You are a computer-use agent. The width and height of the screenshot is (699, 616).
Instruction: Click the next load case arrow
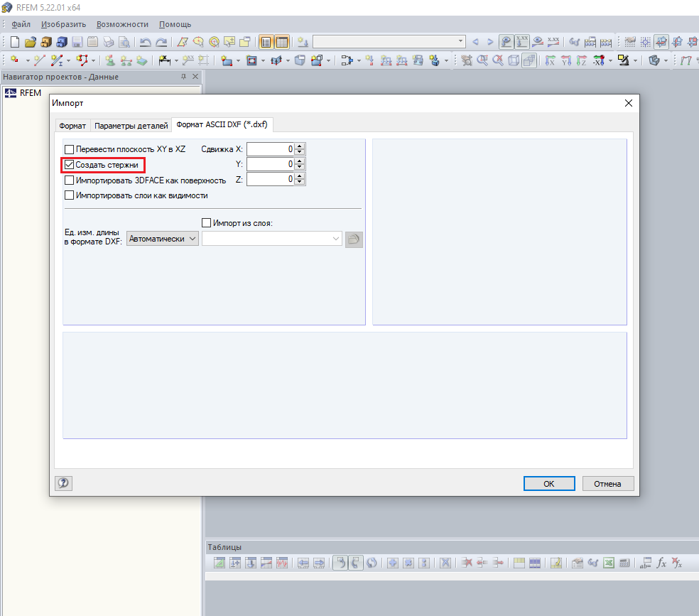pyautogui.click(x=490, y=42)
